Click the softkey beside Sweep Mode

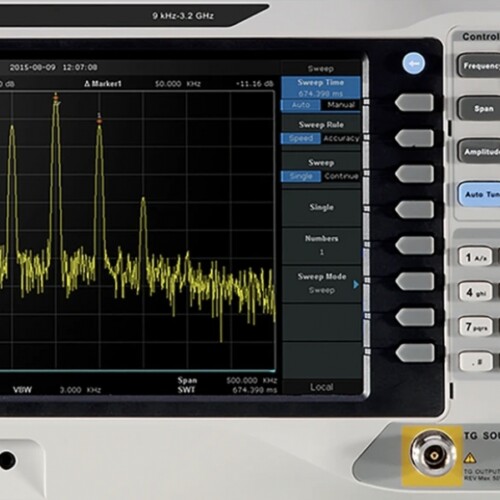(x=414, y=281)
